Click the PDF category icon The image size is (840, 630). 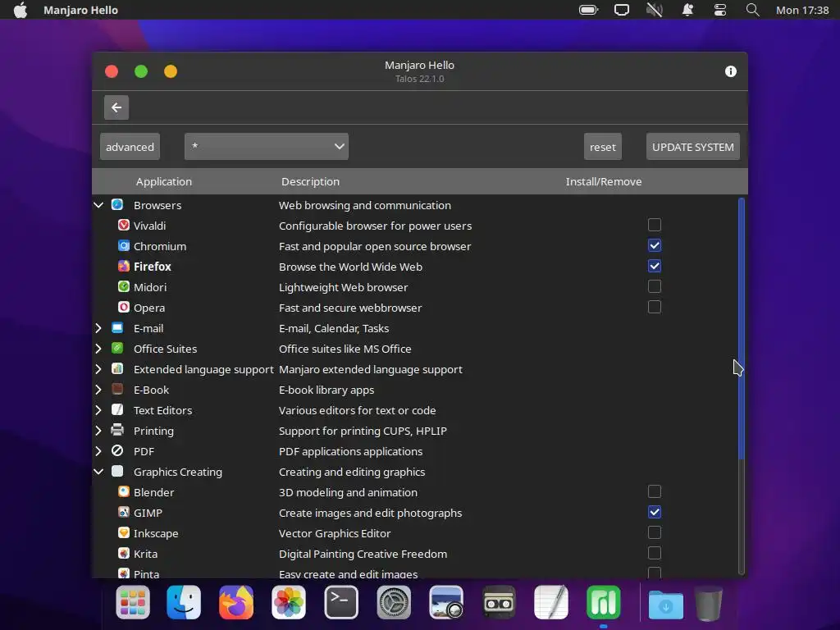tap(117, 451)
